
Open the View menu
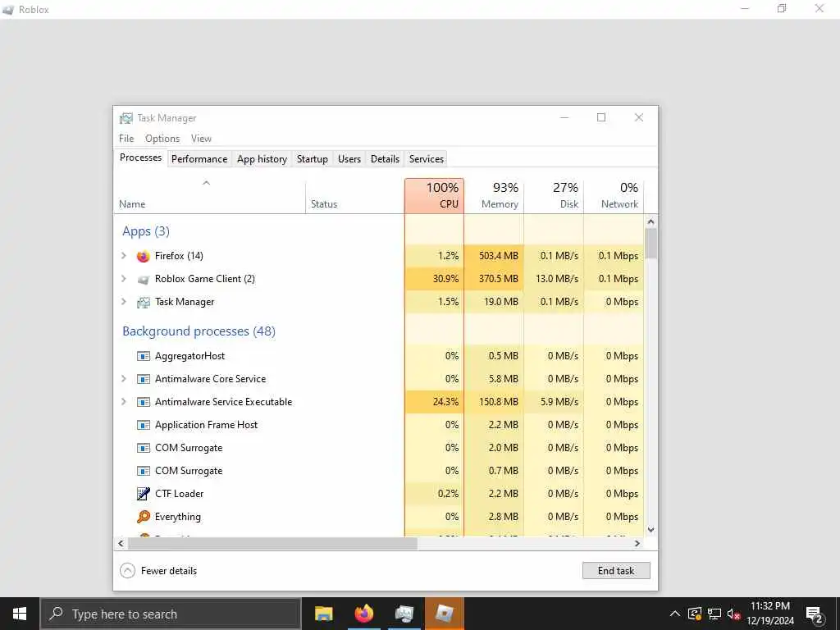pyautogui.click(x=202, y=138)
